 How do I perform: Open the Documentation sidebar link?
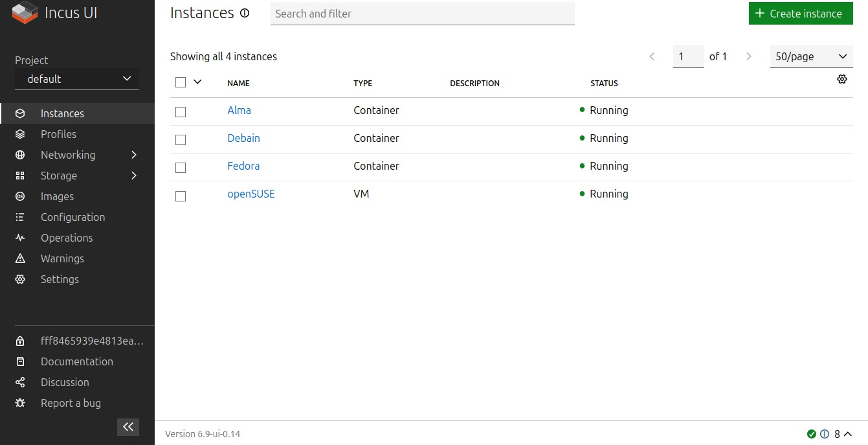[x=77, y=361]
